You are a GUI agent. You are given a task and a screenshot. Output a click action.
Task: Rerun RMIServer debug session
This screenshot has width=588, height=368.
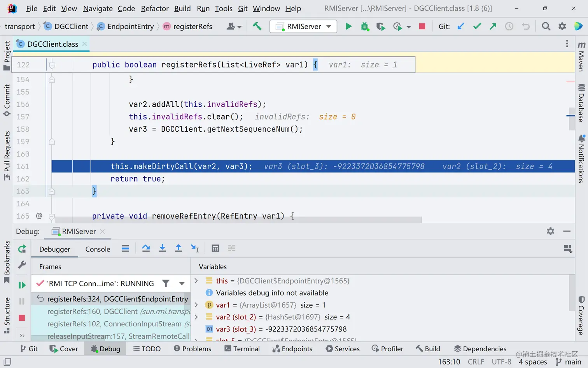(x=22, y=248)
